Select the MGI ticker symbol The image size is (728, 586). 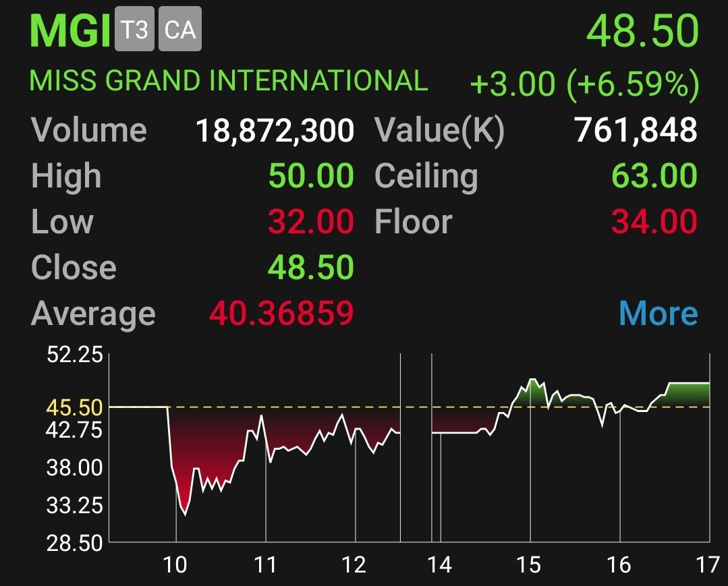click(70, 31)
